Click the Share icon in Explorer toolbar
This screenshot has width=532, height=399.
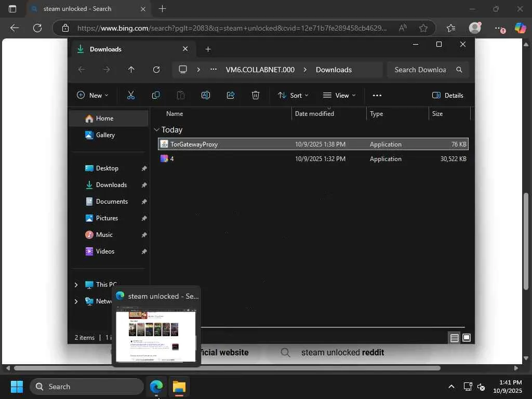pos(231,96)
